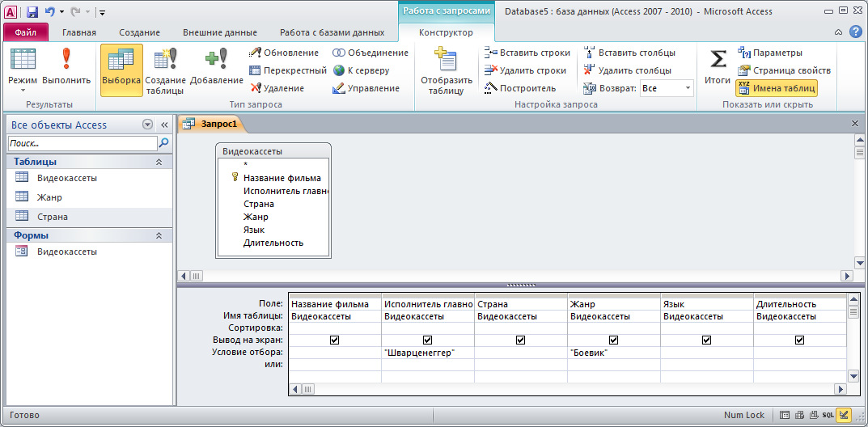Switch to Работа с базами данных tab
This screenshot has height=427, width=868.
(x=332, y=32)
